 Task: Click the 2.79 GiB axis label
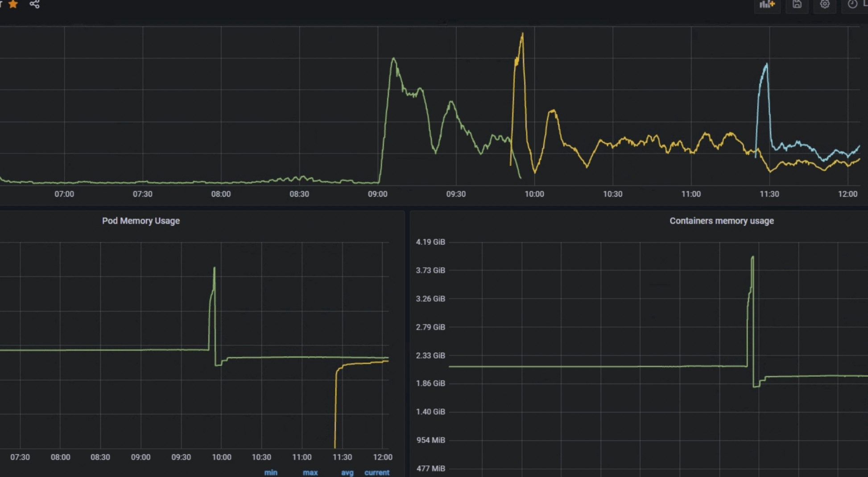pyautogui.click(x=430, y=327)
